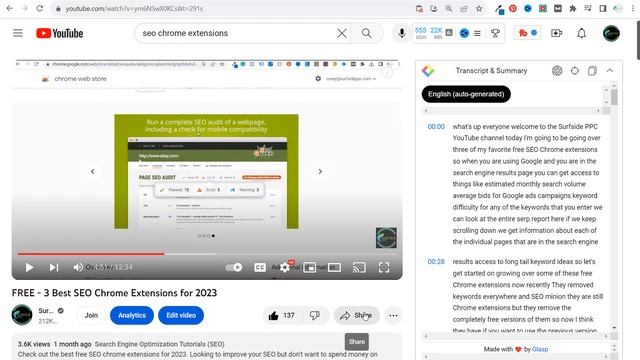
Task: Go to YouTube home via logo
Action: (60, 33)
